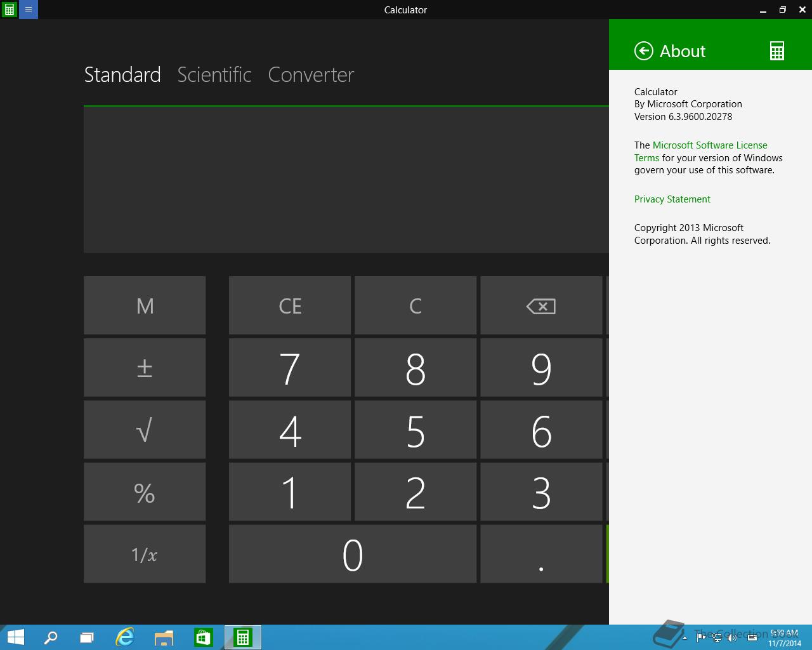Viewport: 812px width, 650px height.
Task: Open the Windows Start button
Action: (x=15, y=637)
